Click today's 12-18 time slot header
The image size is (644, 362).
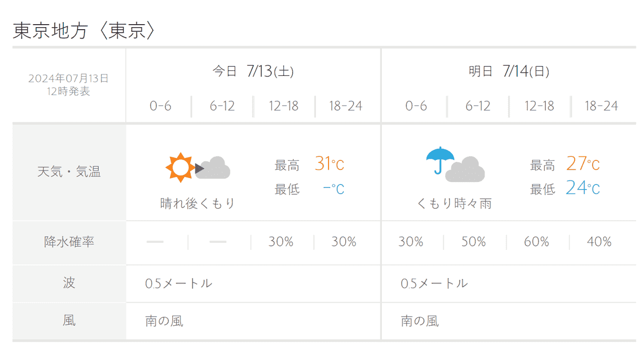pos(284,106)
